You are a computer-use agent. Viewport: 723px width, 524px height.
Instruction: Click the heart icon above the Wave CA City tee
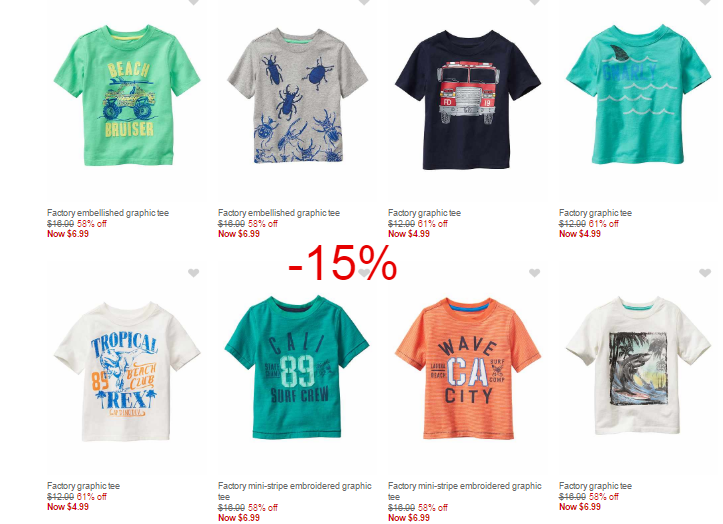(x=534, y=273)
